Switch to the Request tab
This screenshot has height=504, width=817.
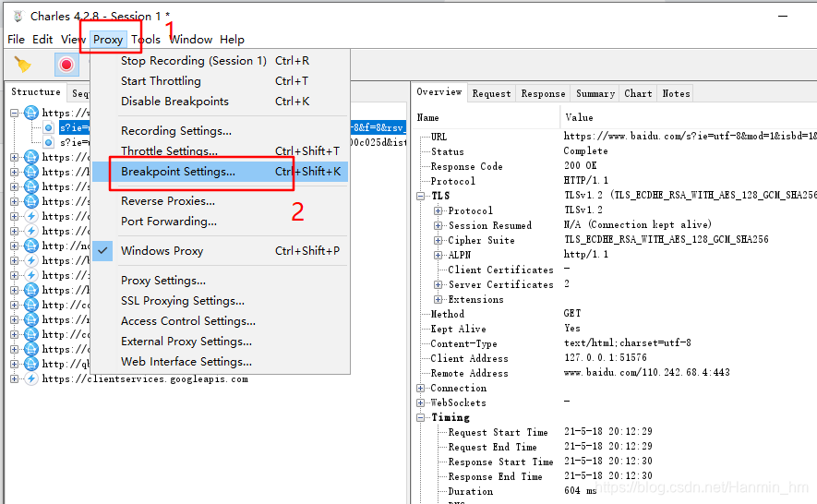pos(491,94)
